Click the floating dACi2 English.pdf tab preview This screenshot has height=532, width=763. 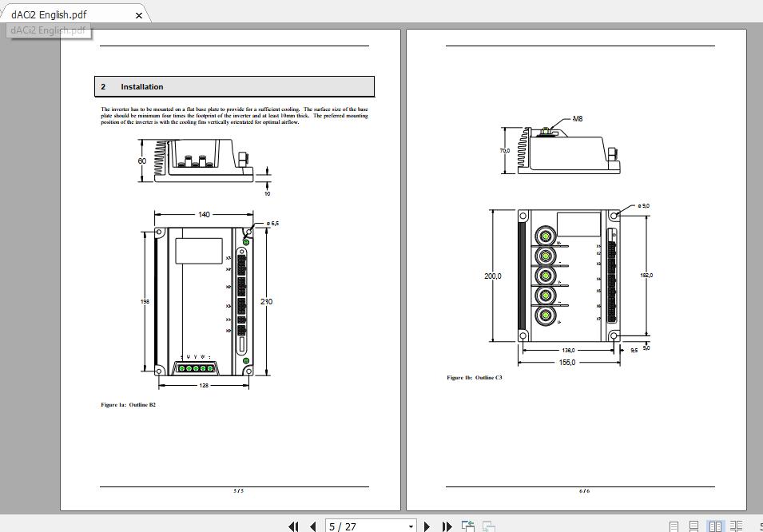(48, 30)
